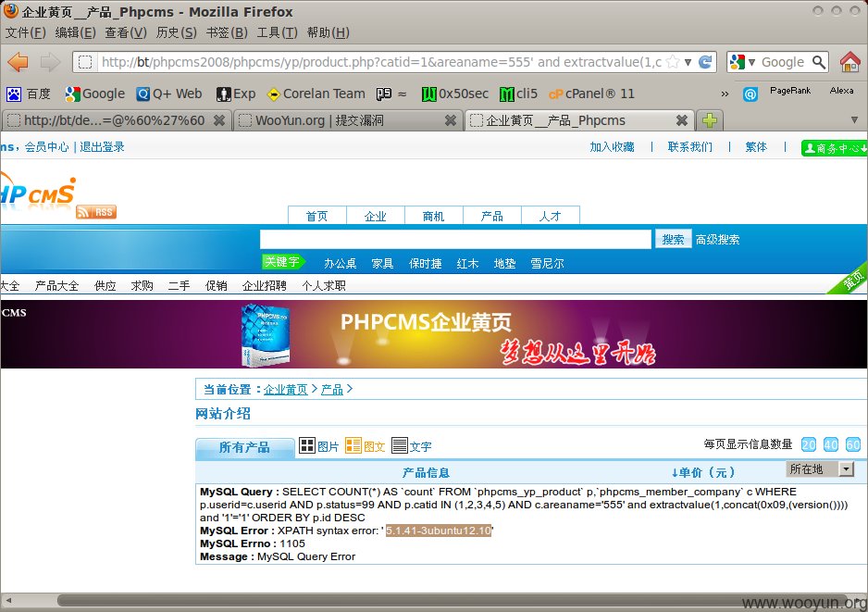Click the 红木 keyword link
868x612 pixels.
tap(467, 263)
